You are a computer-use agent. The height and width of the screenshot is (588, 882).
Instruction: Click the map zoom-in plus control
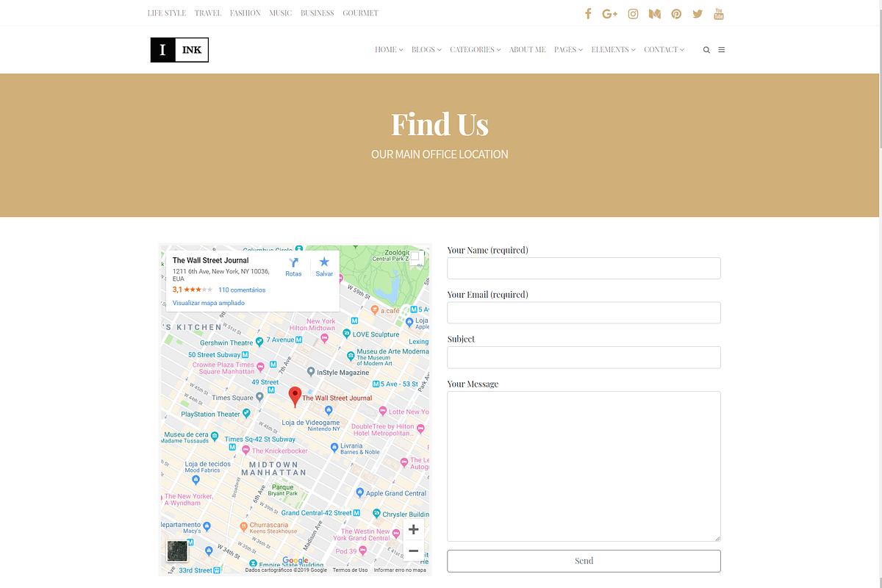(413, 528)
